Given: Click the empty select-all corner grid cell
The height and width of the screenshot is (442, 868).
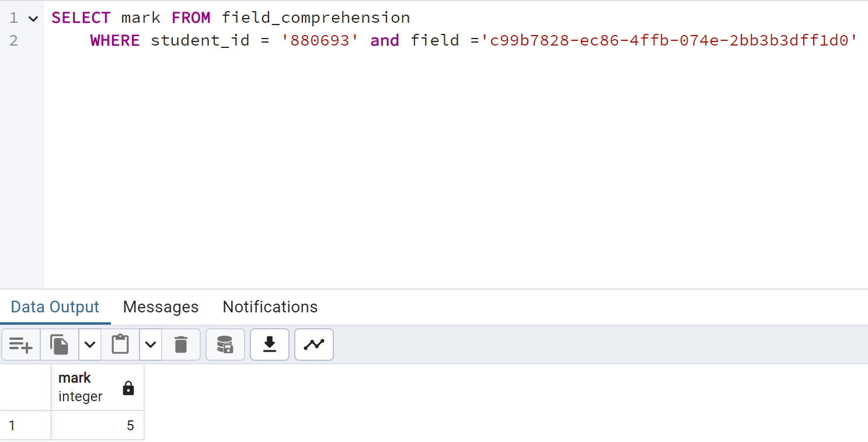Looking at the screenshot, I should point(25,387).
